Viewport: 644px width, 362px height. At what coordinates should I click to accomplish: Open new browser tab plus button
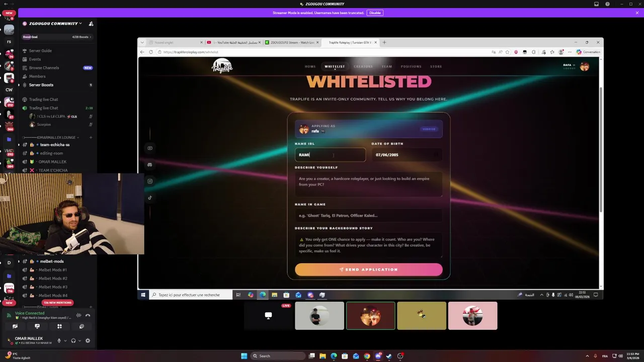[x=384, y=42]
